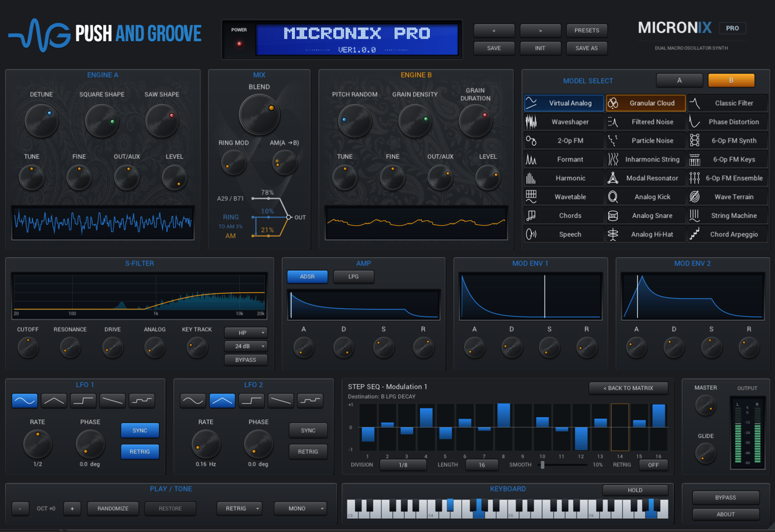775x532 pixels.
Task: Open the Play/Tone RETRIG dropdown
Action: click(239, 509)
